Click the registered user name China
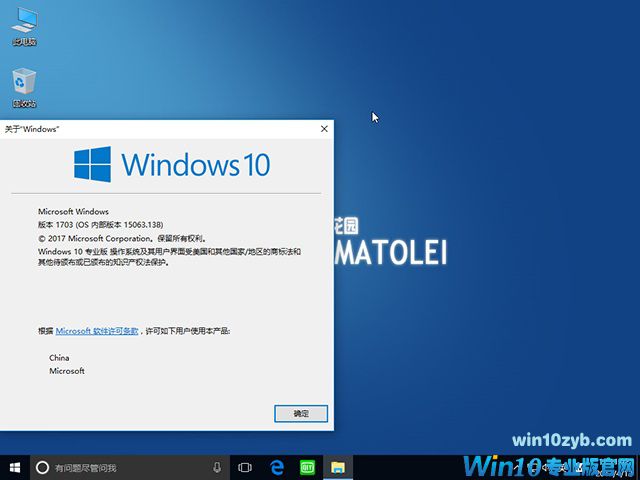The width and height of the screenshot is (640, 480). (60, 357)
